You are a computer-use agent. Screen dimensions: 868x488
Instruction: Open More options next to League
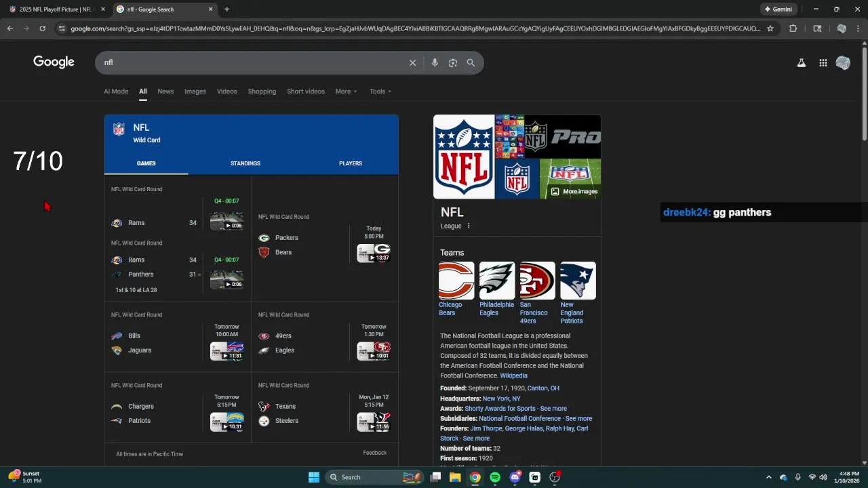[x=469, y=226]
